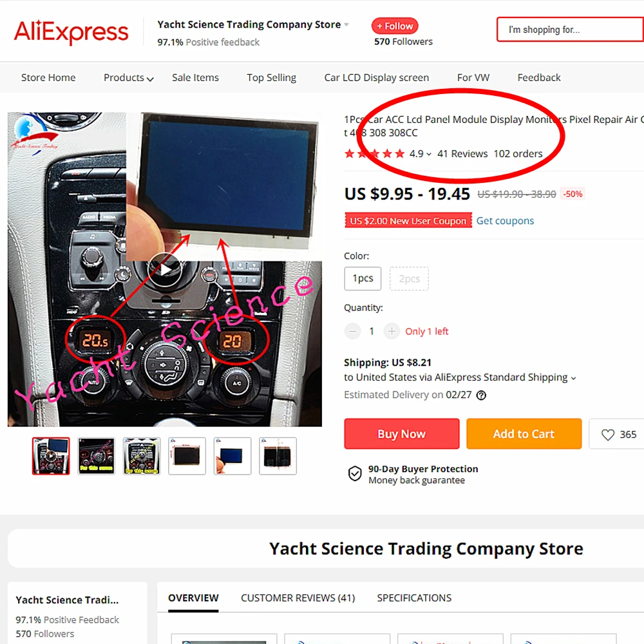Decrease quantity with the minus button
This screenshot has height=644, width=644.
[x=352, y=331]
